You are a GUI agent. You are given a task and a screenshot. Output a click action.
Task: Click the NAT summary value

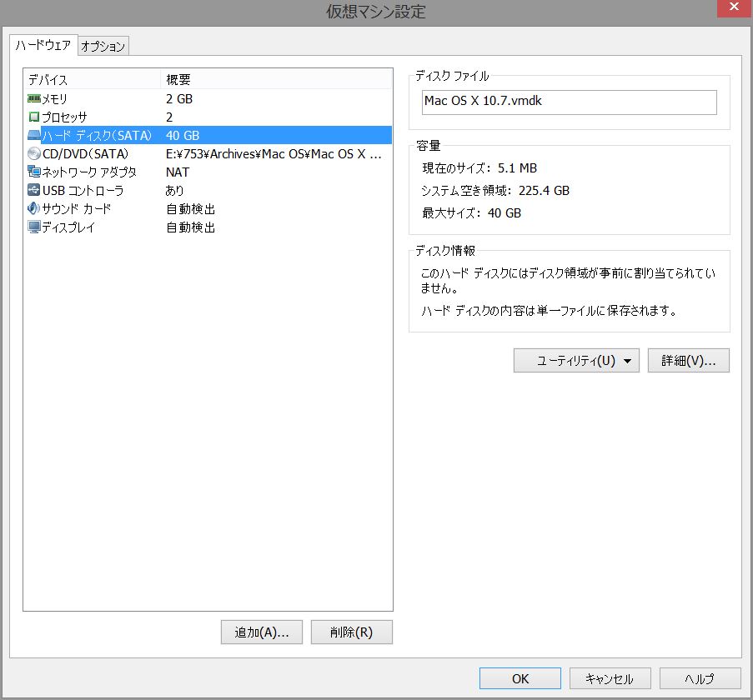pyautogui.click(x=178, y=172)
